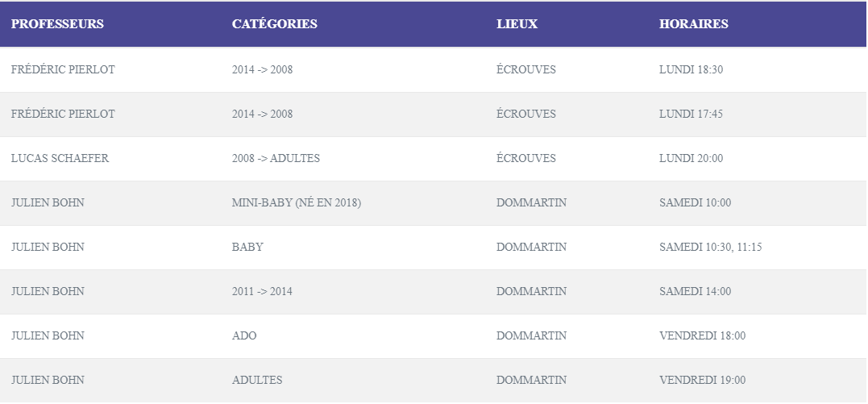Viewport: 868px width, 404px height.
Task: Click the PROFESSEURS column header
Action: (57, 24)
